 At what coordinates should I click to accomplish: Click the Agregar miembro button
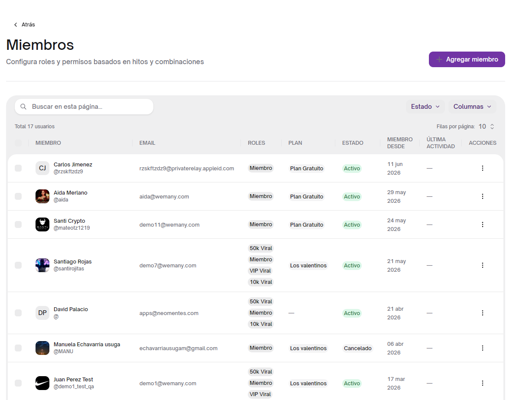point(467,59)
